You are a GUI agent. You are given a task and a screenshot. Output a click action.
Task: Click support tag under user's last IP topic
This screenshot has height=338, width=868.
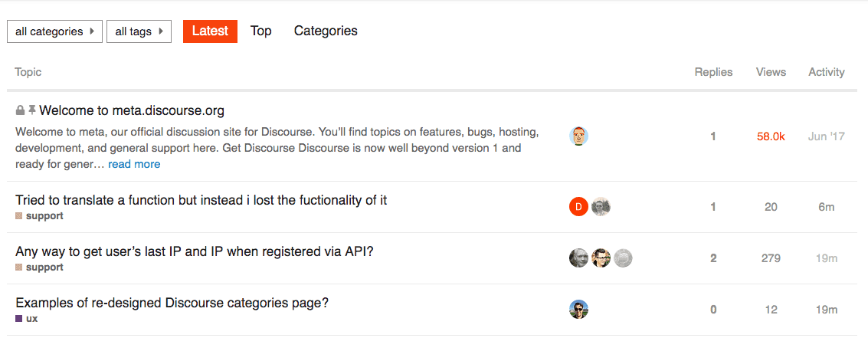(x=44, y=267)
